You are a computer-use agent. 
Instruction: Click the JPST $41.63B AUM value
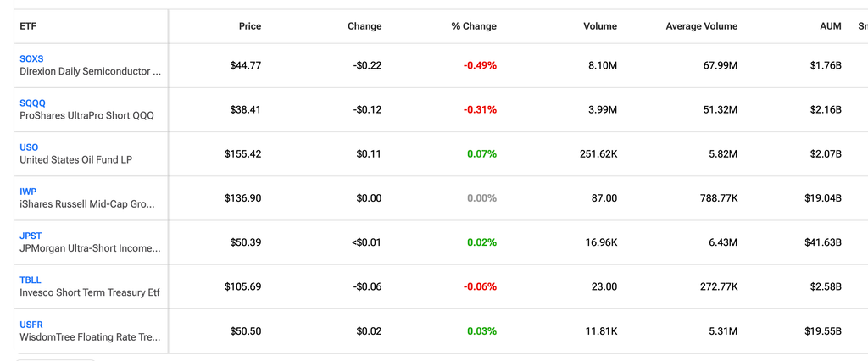[x=823, y=242]
